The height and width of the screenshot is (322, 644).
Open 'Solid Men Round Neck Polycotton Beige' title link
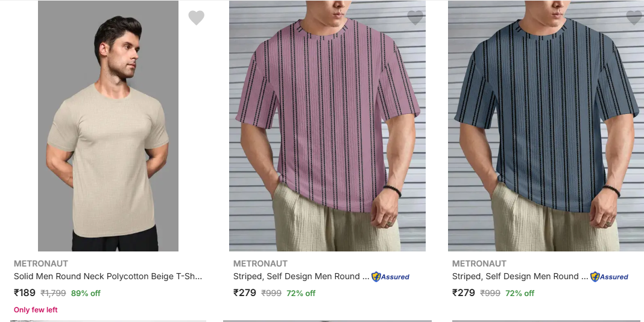pos(108,276)
